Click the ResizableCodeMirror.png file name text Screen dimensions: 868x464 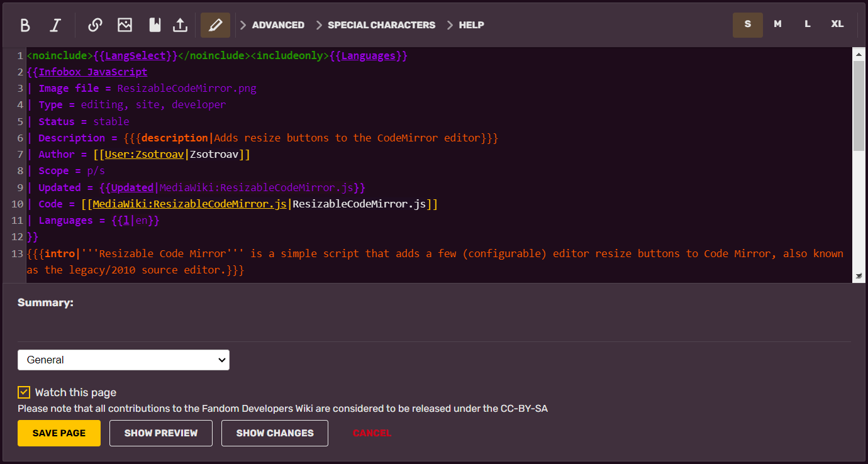click(187, 89)
